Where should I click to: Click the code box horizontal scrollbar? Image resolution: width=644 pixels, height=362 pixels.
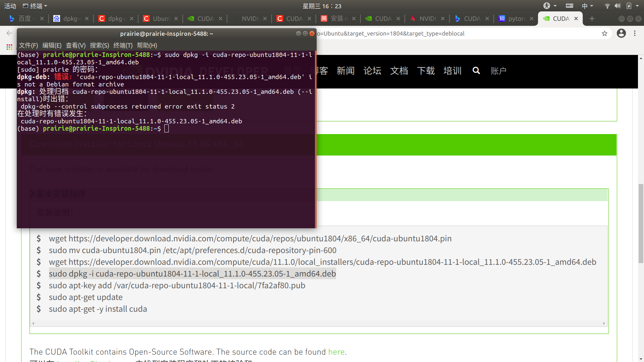(x=319, y=323)
